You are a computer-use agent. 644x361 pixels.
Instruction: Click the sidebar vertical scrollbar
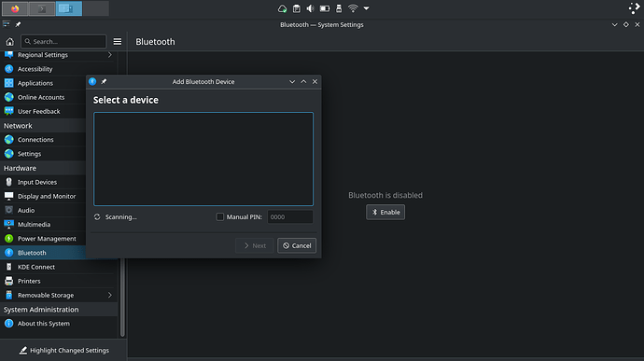[122, 298]
